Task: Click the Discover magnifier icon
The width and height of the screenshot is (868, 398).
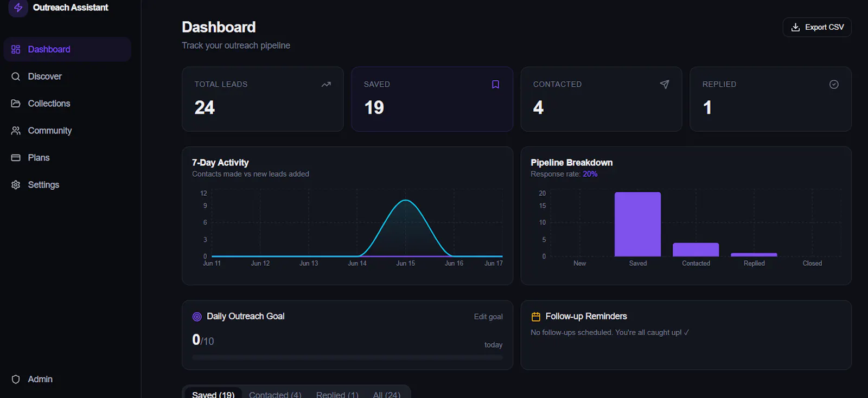Action: (16, 76)
